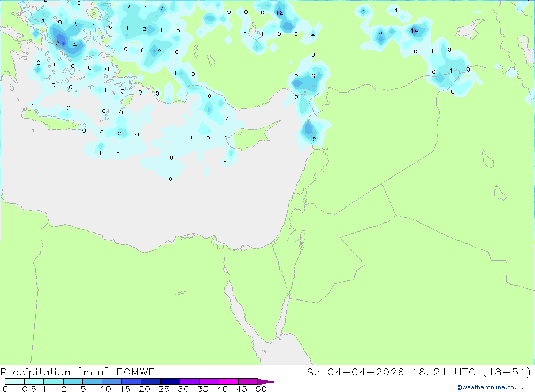This screenshot has height=392, width=535.
Task: Pick the 15–20 mm legend color swatch
Action: (131, 381)
